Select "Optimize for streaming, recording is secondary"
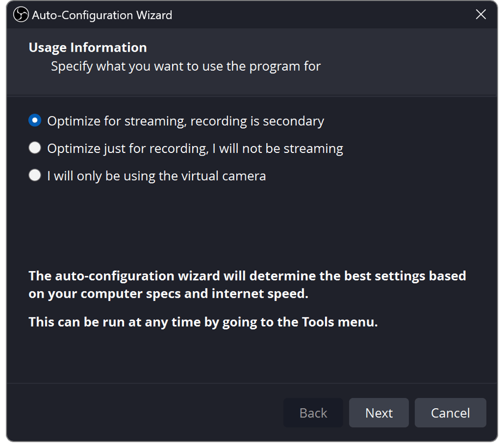 [x=185, y=120]
